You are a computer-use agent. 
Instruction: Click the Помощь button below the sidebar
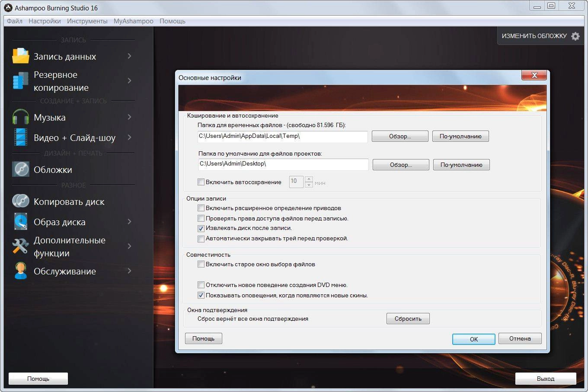(x=38, y=379)
